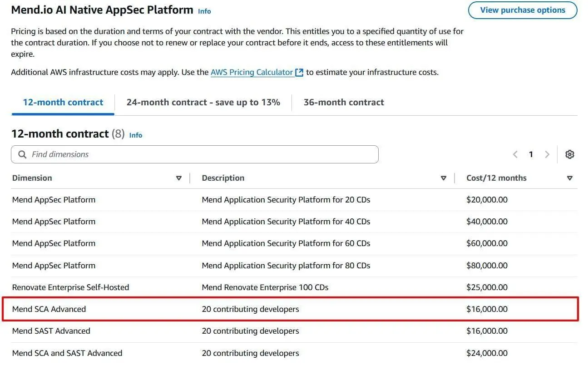Go to next page chevron

(547, 154)
